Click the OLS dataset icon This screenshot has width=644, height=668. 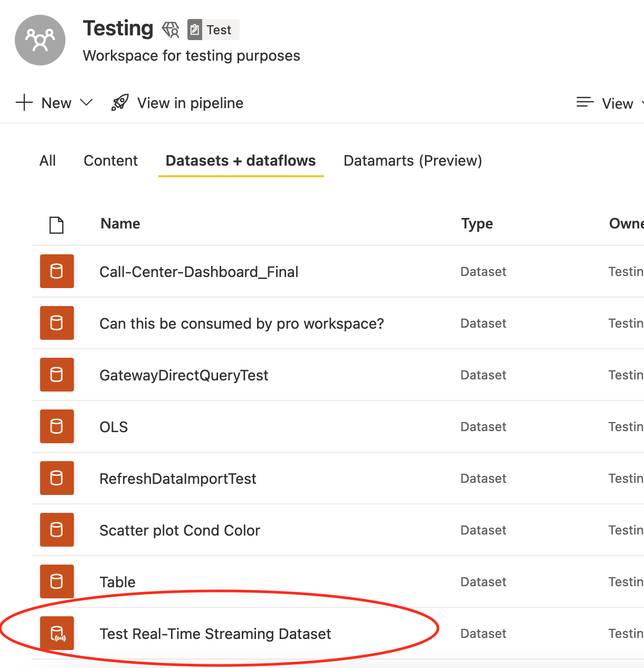[x=56, y=426]
